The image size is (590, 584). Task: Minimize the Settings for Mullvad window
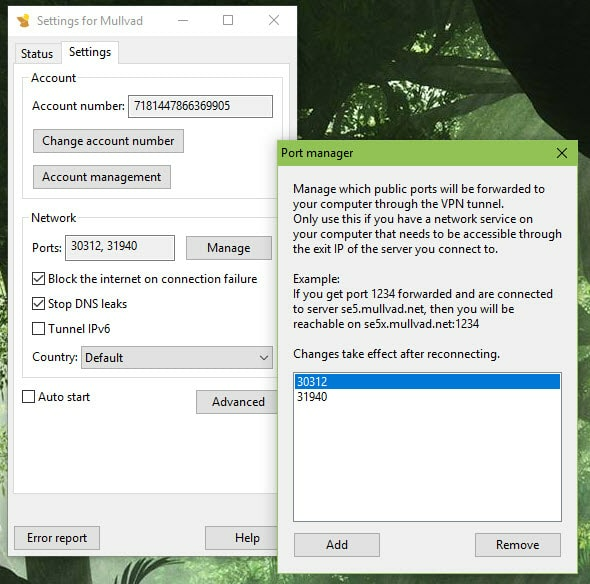(x=183, y=20)
